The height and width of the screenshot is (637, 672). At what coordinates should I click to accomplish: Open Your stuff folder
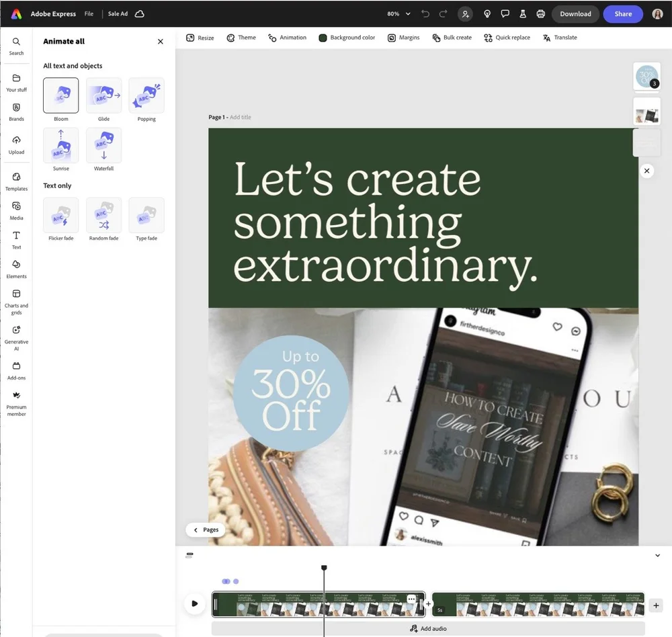click(x=16, y=83)
